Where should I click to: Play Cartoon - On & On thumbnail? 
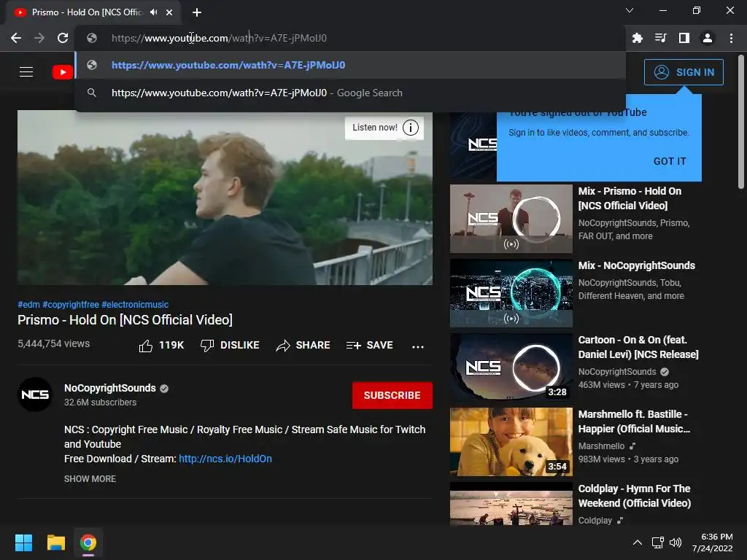(x=511, y=367)
